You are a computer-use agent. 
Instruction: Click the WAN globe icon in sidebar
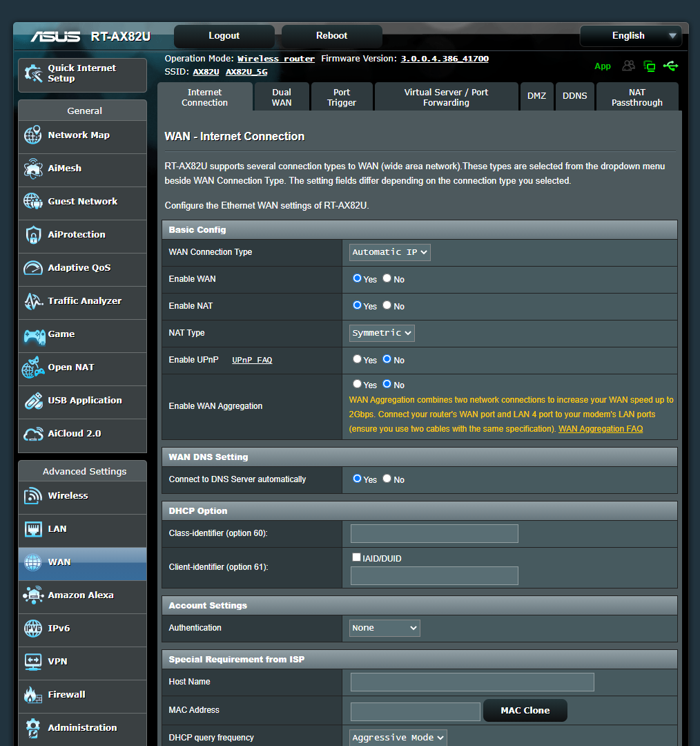coord(33,562)
